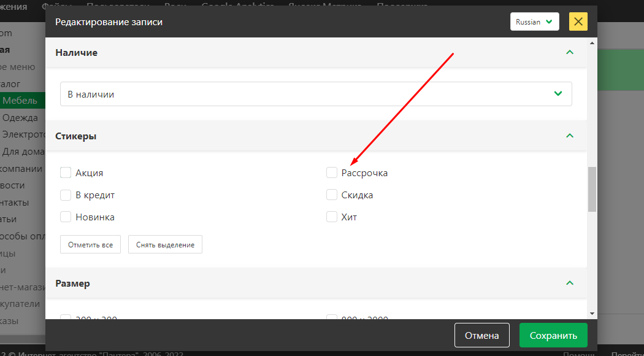Open the Russian language dropdown

tap(534, 21)
